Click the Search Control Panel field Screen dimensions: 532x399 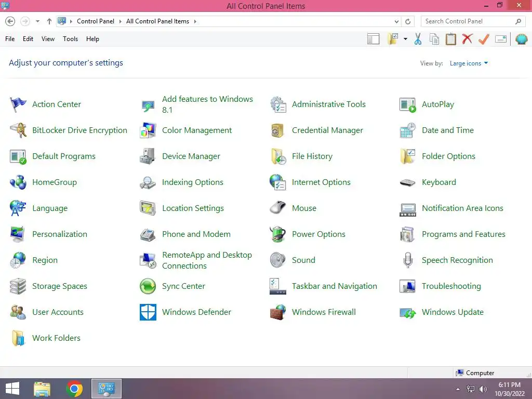click(x=473, y=21)
